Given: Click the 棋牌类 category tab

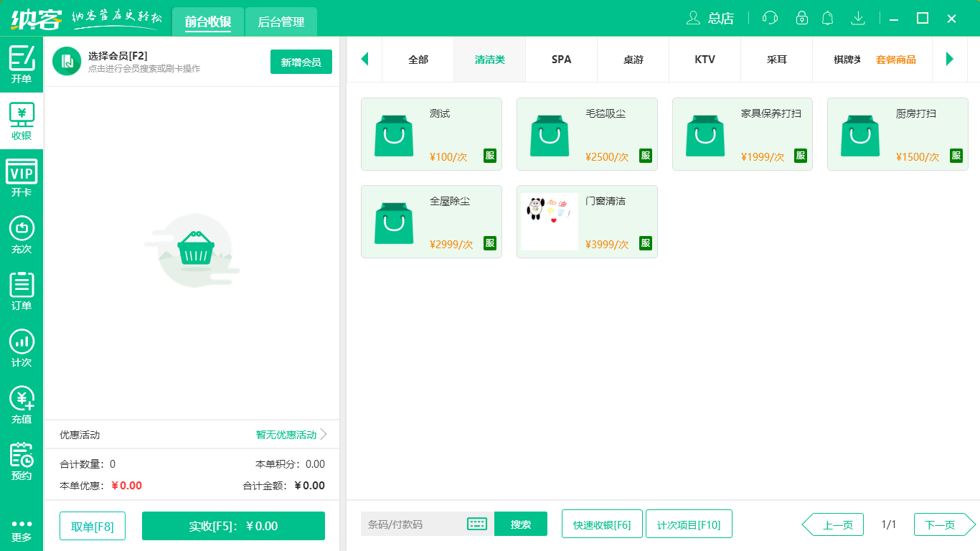Looking at the screenshot, I should (837, 60).
